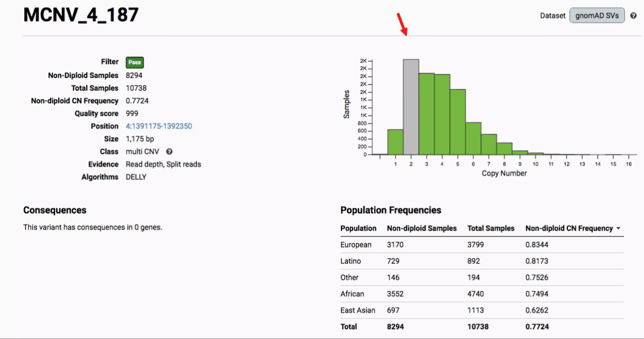Sort the table by the Population column header
644x339 pixels.
tap(358, 229)
